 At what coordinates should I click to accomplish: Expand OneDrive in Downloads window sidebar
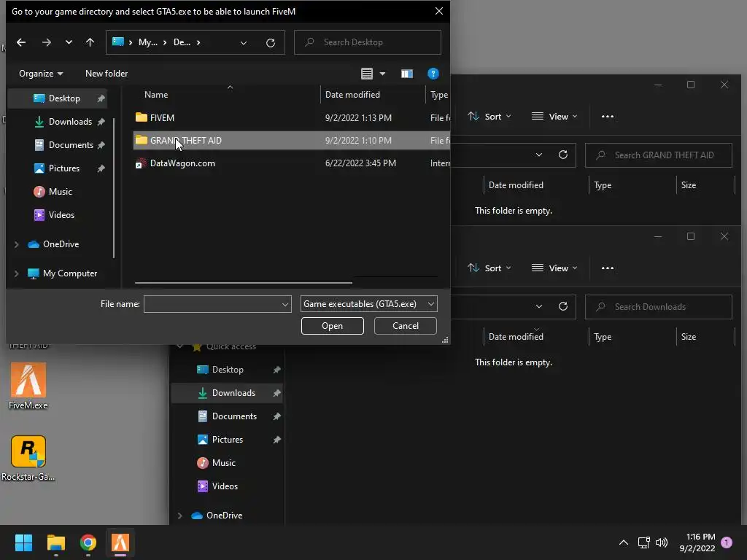179,516
